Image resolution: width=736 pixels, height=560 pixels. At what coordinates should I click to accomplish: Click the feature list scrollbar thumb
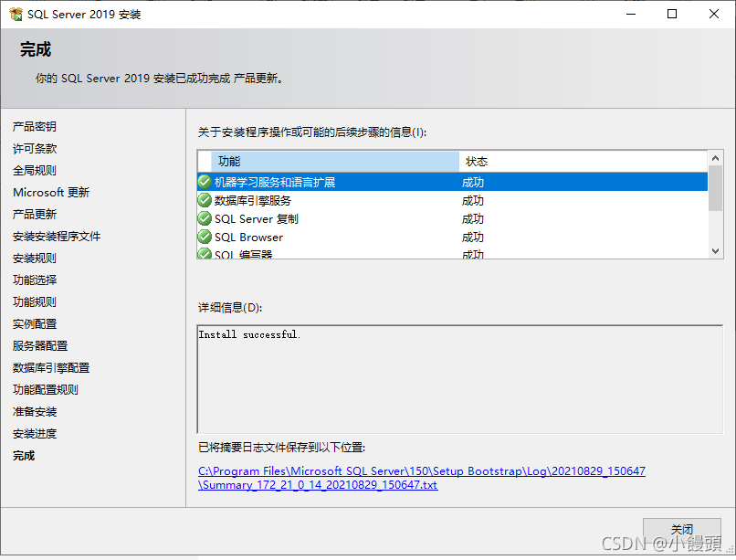[715, 188]
